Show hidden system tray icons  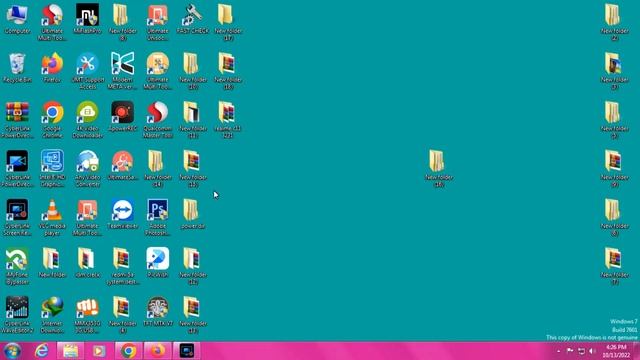tap(558, 351)
